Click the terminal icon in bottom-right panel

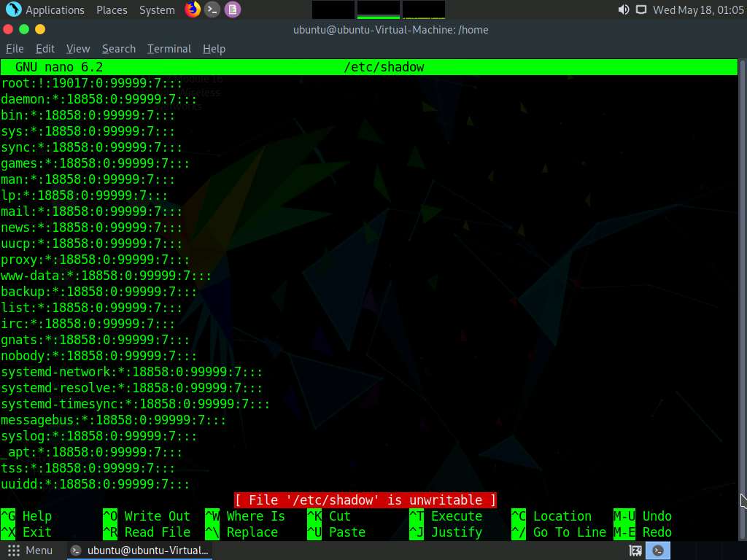659,551
